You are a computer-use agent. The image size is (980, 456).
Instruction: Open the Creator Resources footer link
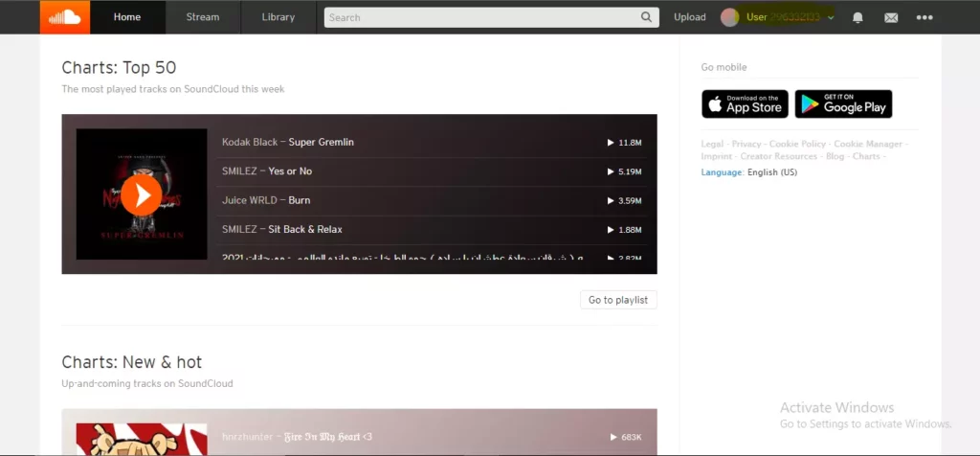[x=779, y=156]
